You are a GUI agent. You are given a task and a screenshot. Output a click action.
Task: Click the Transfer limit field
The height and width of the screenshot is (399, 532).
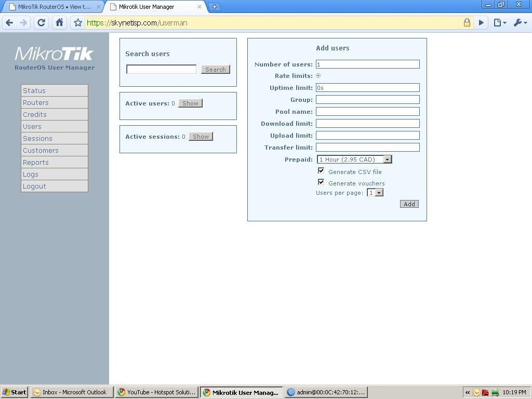click(368, 147)
